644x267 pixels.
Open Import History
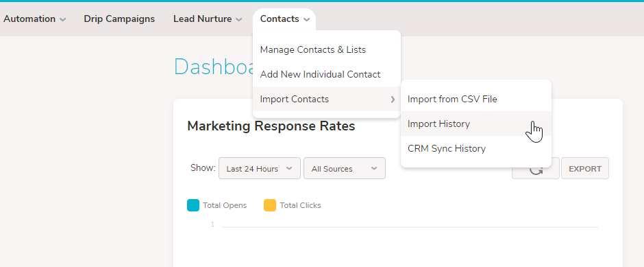(475, 124)
